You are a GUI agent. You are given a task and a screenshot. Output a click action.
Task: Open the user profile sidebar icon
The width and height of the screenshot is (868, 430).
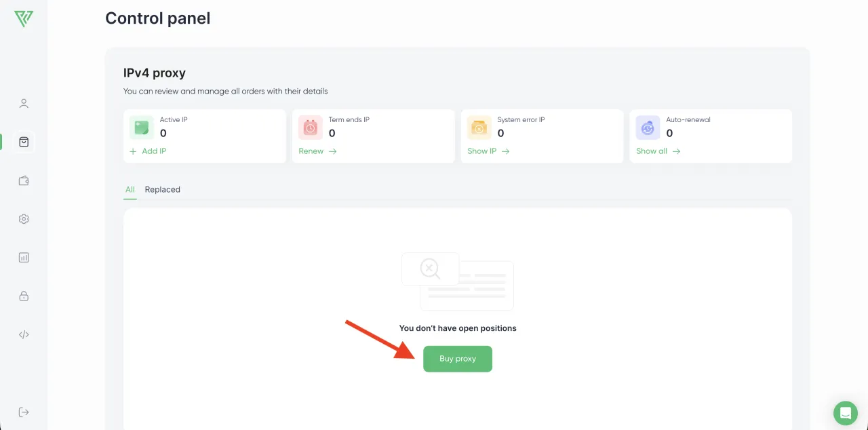tap(24, 104)
